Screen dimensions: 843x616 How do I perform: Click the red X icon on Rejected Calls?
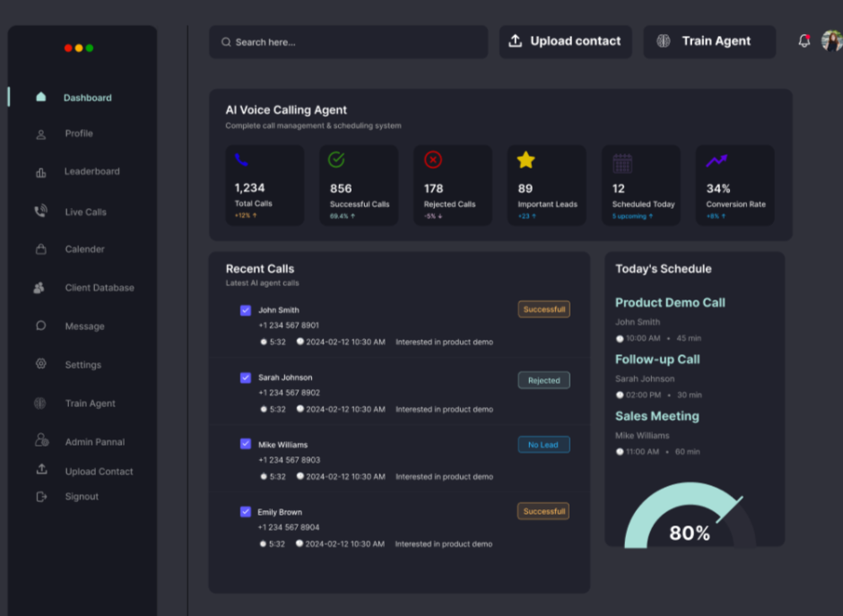click(x=433, y=160)
